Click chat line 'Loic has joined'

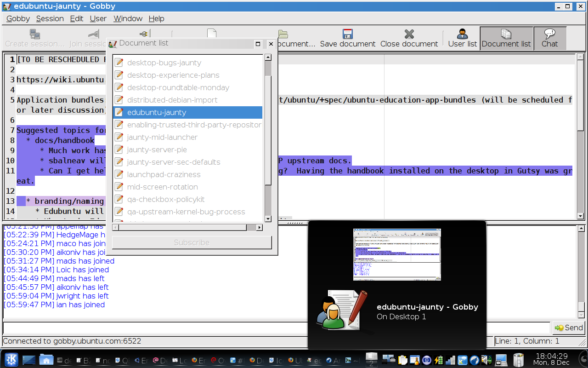pyautogui.click(x=56, y=270)
